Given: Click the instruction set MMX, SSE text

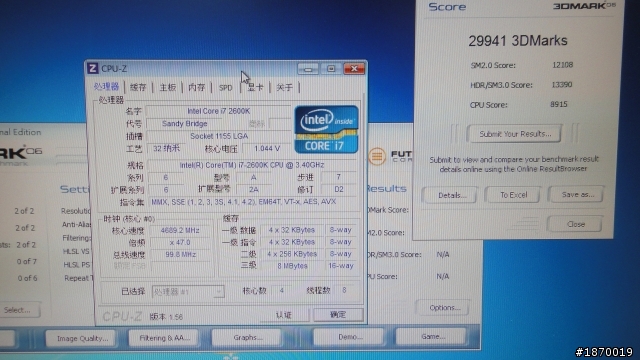Looking at the screenshot, I should [x=244, y=202].
